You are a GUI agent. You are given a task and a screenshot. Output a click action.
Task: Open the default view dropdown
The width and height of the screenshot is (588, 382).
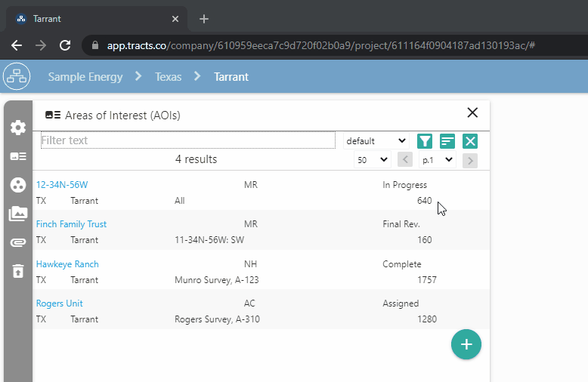[x=376, y=141]
